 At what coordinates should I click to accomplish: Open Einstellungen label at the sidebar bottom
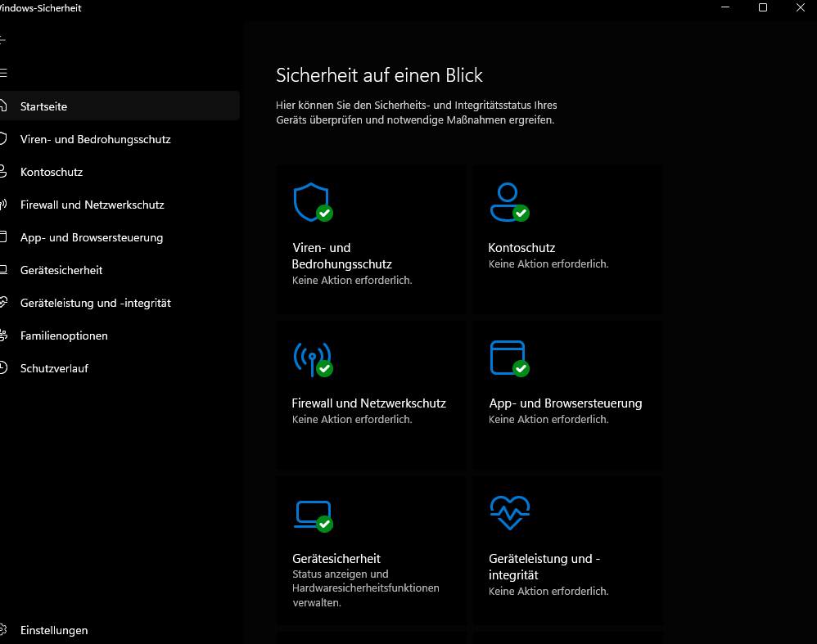click(54, 630)
